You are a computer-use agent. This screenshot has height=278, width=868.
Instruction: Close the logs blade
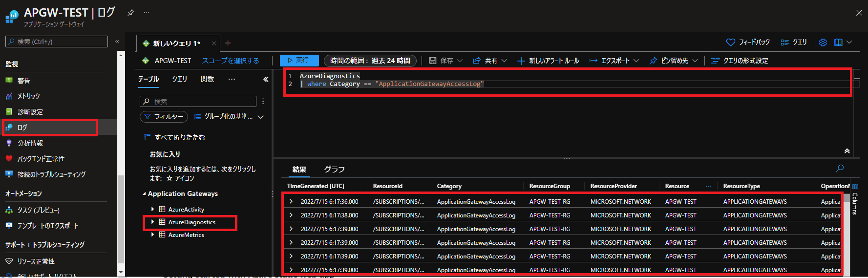(859, 13)
